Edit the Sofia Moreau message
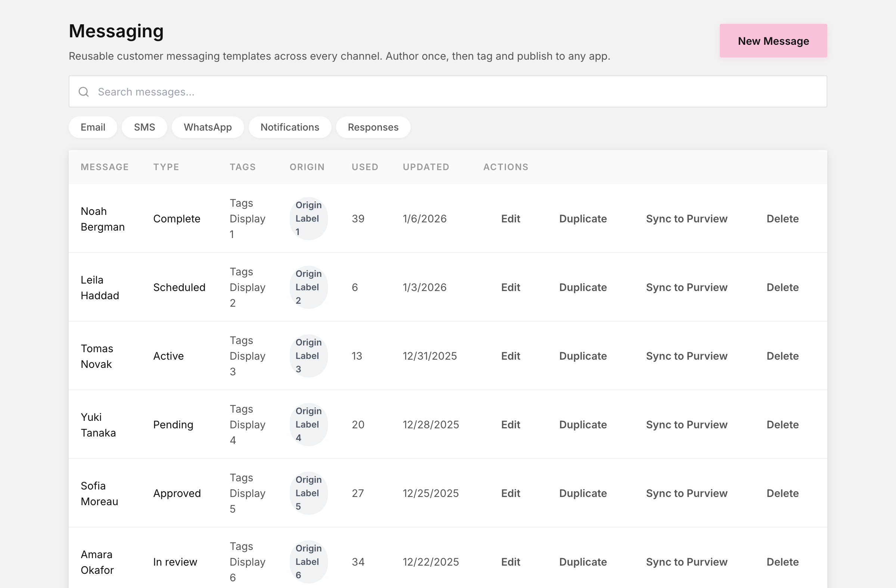The image size is (896, 588). [510, 493]
